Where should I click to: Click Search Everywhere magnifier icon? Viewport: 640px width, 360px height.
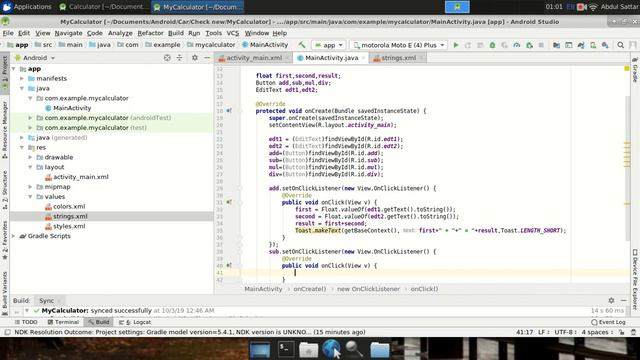pyautogui.click(x=620, y=45)
